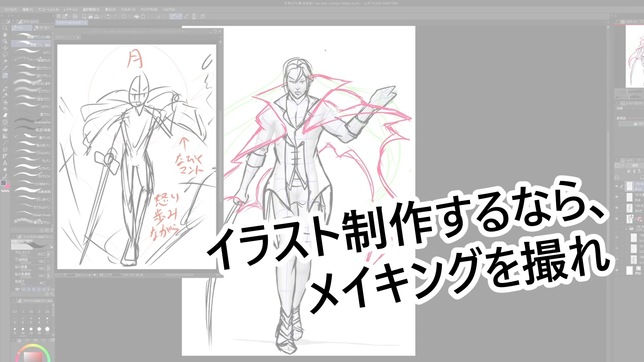Hide the paper layer with the eye icon
This screenshot has width=644, height=362.
pyautogui.click(x=617, y=270)
